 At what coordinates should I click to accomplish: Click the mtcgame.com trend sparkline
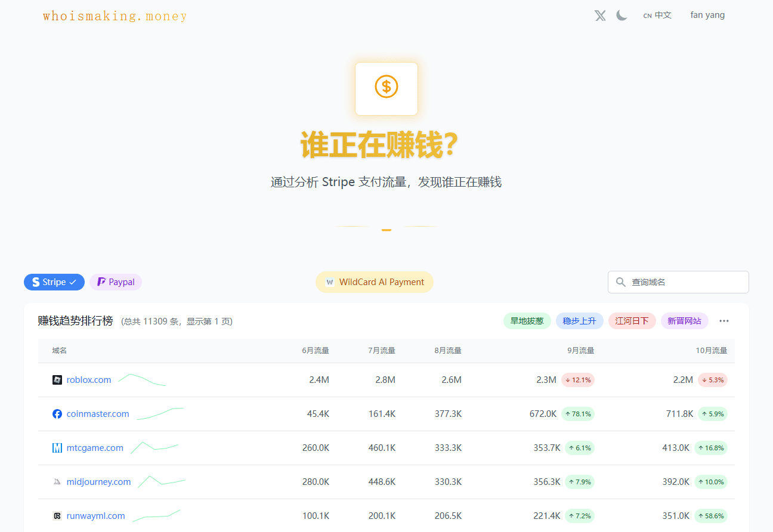[154, 448]
